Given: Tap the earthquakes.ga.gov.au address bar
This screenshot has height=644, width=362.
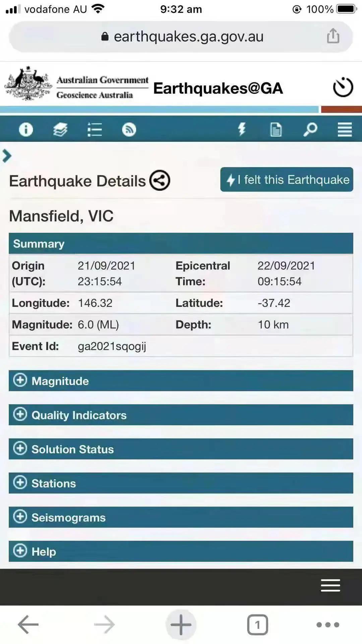Looking at the screenshot, I should point(181,37).
